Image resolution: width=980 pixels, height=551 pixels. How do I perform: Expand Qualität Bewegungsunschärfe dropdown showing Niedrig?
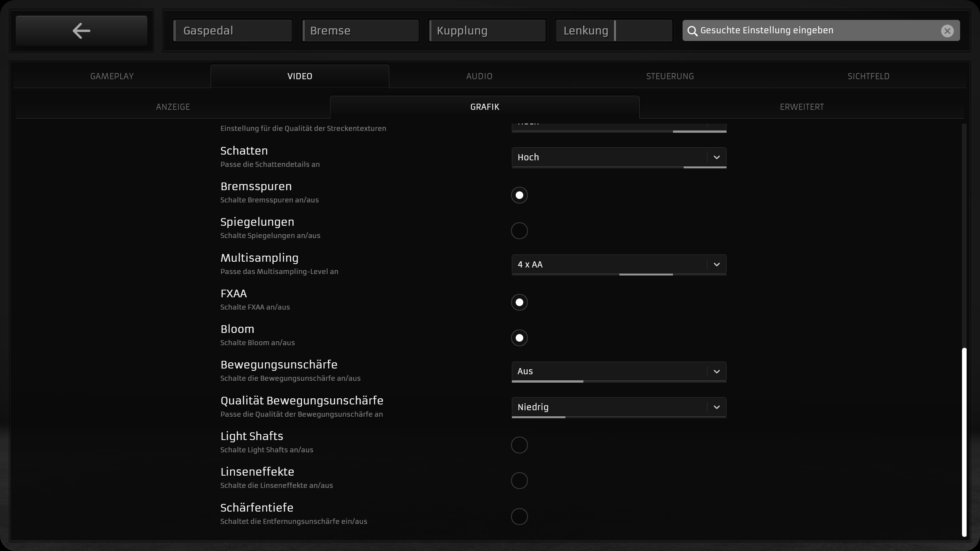pyautogui.click(x=618, y=407)
